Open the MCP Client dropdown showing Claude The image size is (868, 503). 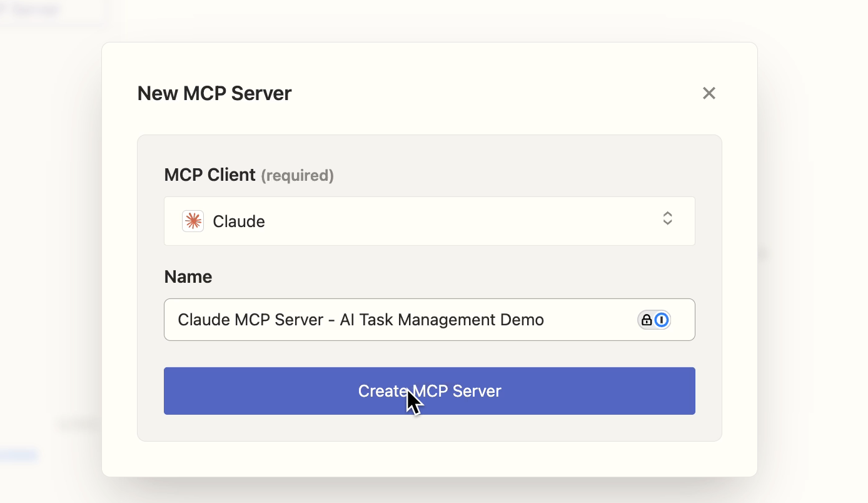click(x=429, y=221)
